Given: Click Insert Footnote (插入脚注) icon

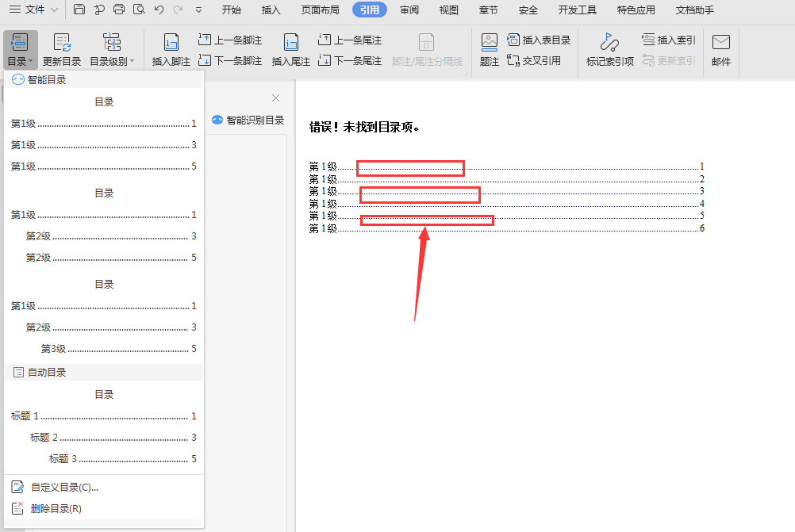Looking at the screenshot, I should tap(171, 43).
